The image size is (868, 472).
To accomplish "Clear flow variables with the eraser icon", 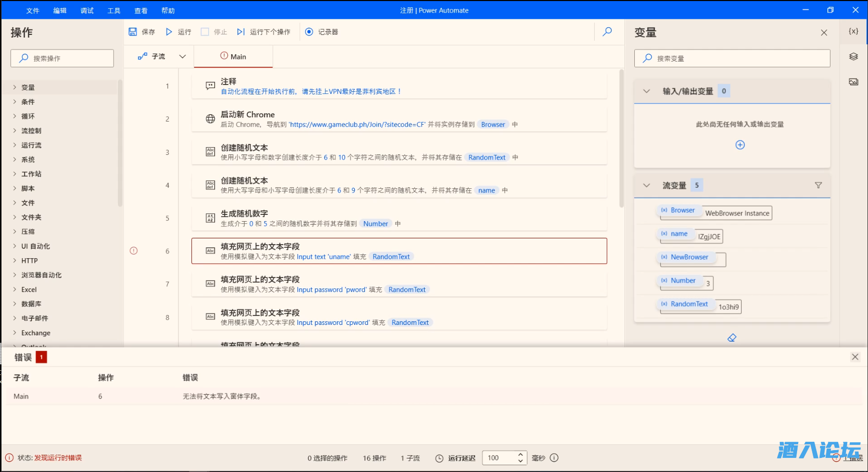I will click(x=731, y=337).
